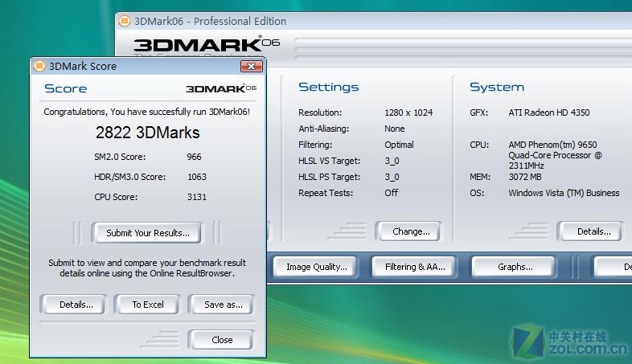This screenshot has height=364, width=632.
Task: Open score Details in the Score dialog
Action: pyautogui.click(x=76, y=305)
